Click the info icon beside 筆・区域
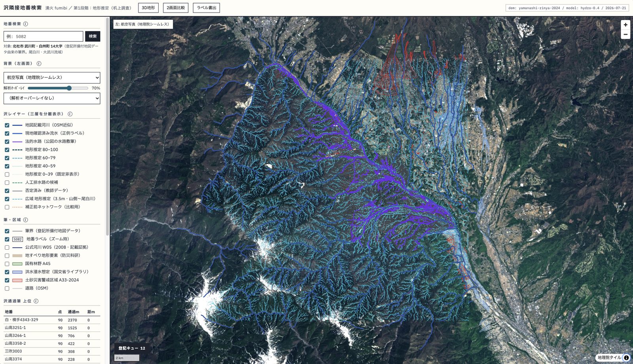 click(25, 220)
